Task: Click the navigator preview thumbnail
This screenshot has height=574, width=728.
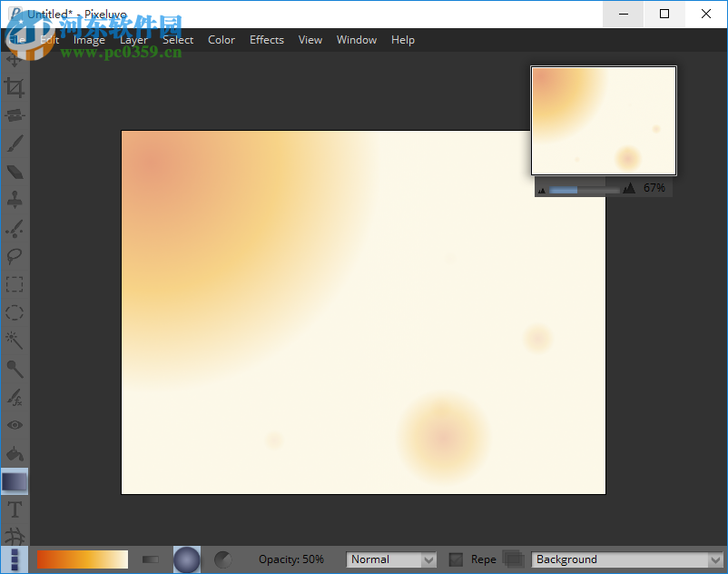Action: [604, 121]
